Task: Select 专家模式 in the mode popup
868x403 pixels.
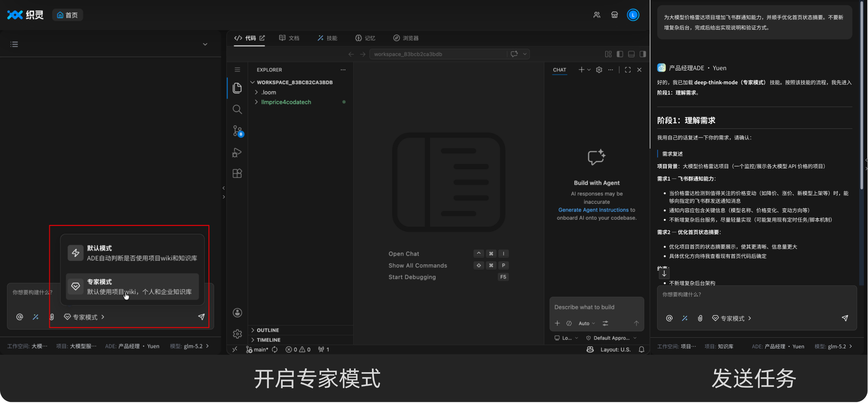Action: 132,286
